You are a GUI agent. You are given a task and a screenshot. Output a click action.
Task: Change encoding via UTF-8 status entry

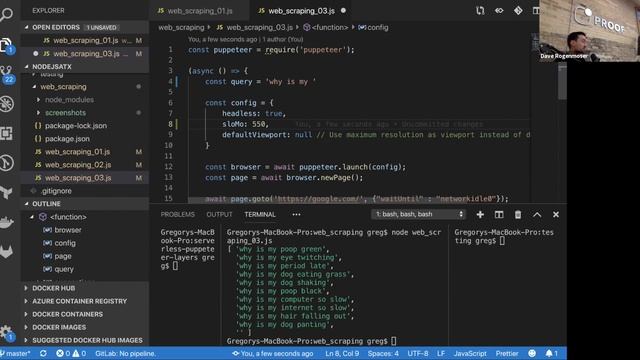tap(418, 353)
